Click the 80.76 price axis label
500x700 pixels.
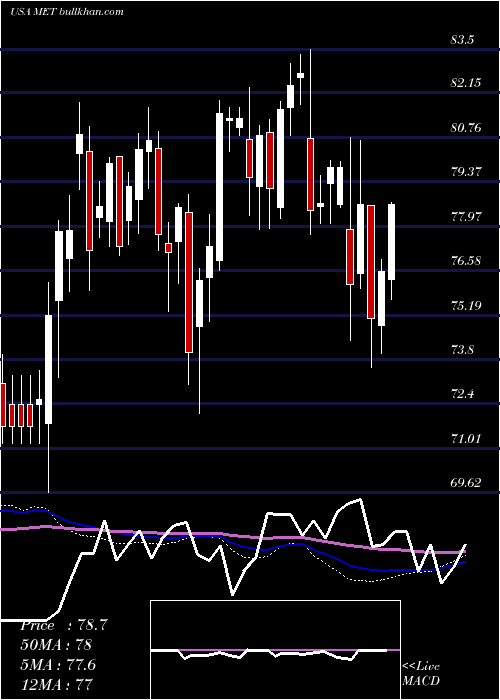tap(466, 128)
